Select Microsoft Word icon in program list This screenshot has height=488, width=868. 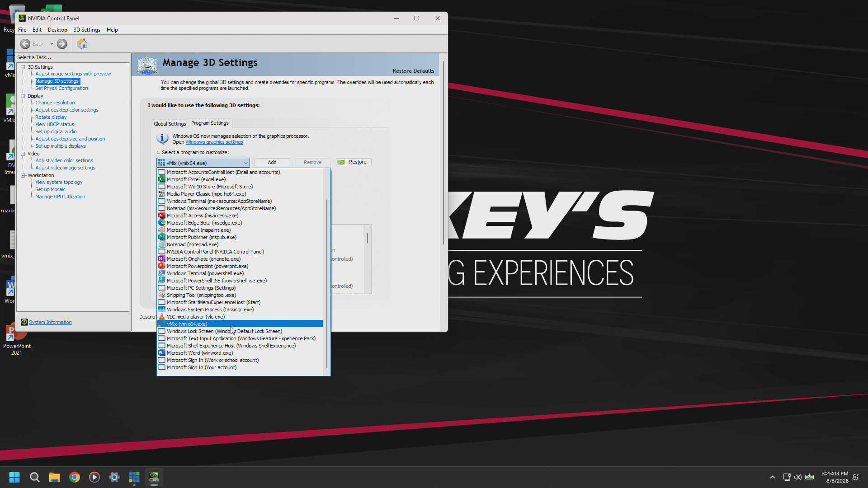tap(161, 353)
